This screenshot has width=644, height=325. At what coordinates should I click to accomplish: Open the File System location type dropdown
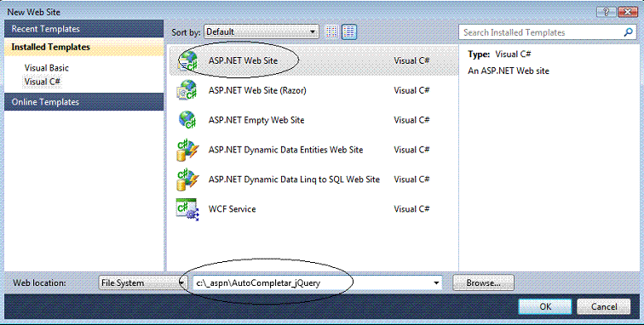(142, 282)
